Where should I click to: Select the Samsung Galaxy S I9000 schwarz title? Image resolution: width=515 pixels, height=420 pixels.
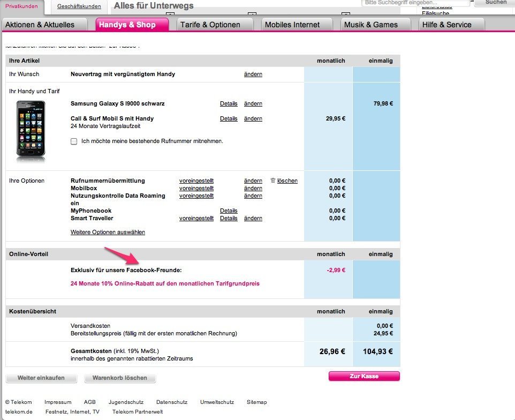118,103
